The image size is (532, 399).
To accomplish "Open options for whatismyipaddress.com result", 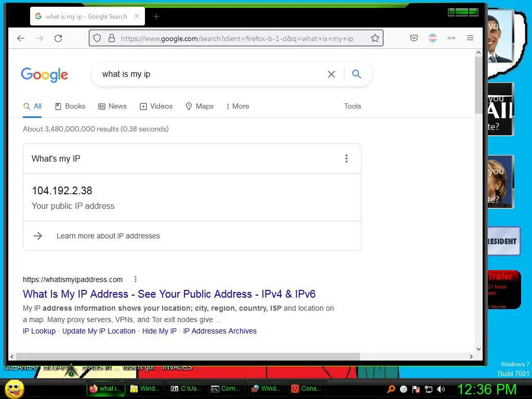I will (x=136, y=279).
